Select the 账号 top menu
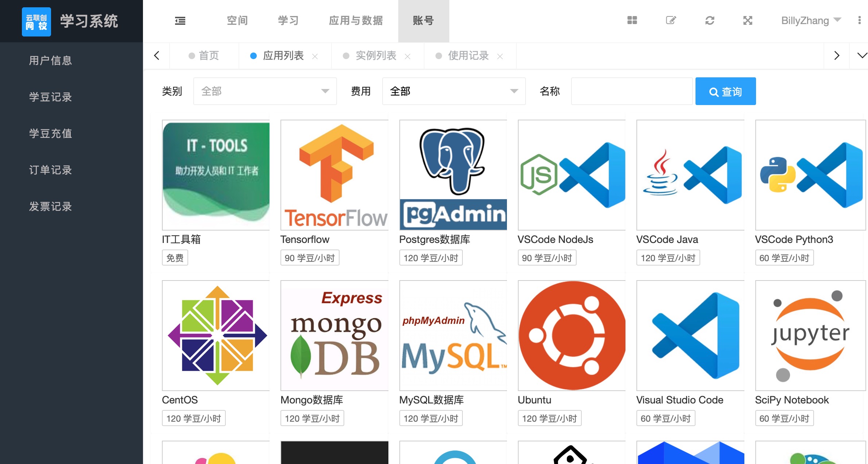Viewport: 868px width, 464px height. click(423, 20)
